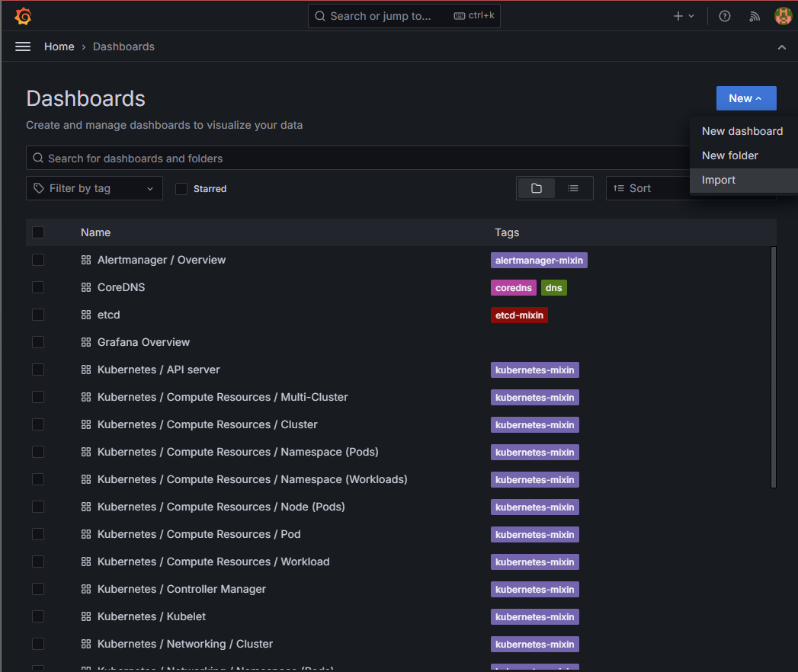Viewport: 798px width, 672px height.
Task: Open Kubernetes / Compute Resources / Cluster dashboard
Action: coord(207,425)
